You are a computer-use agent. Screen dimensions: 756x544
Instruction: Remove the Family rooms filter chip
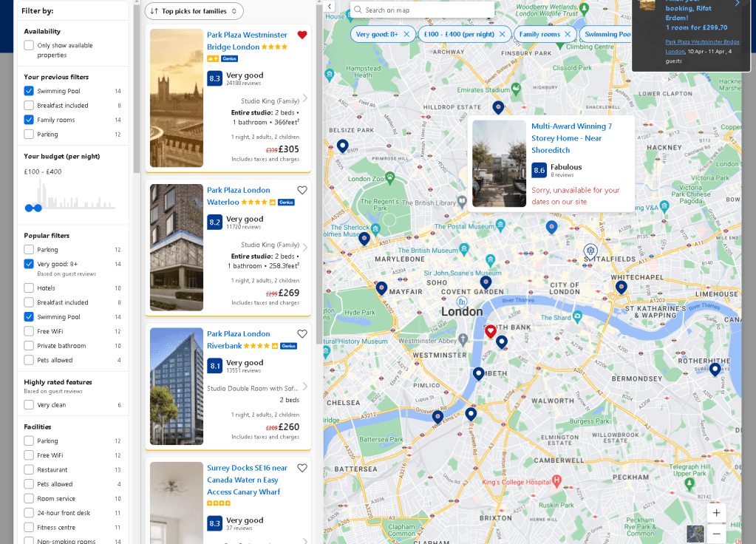pos(568,34)
